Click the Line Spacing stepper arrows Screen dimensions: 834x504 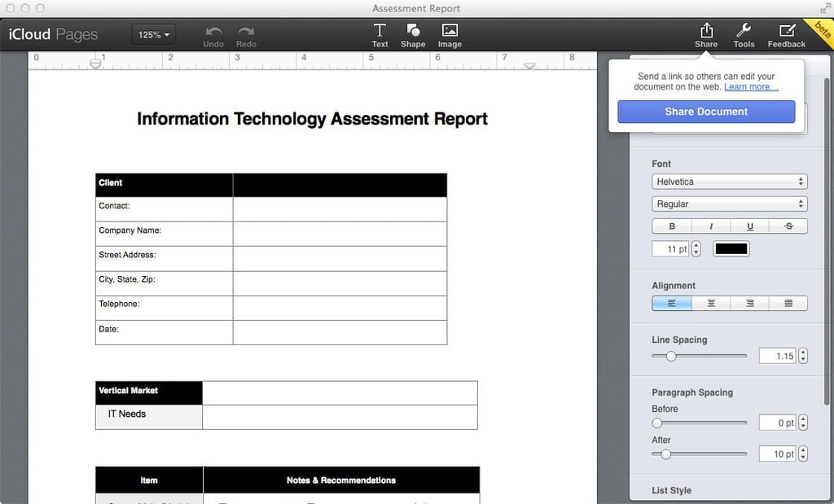(x=803, y=356)
